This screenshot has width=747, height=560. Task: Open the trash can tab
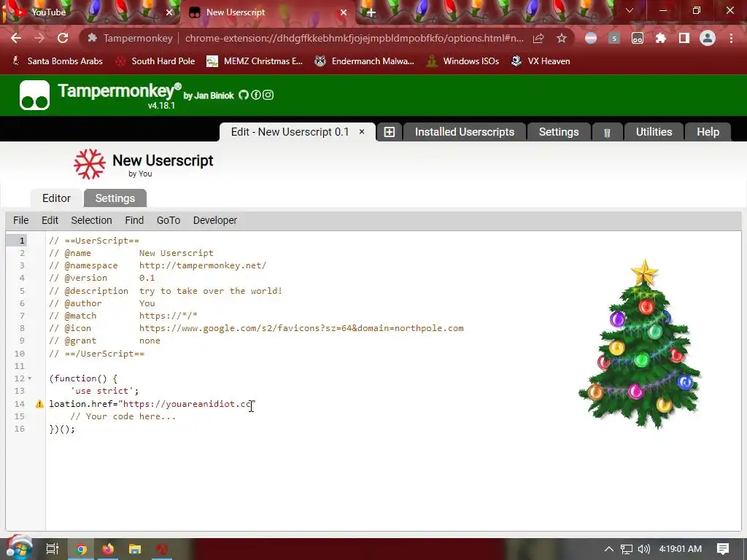(607, 133)
